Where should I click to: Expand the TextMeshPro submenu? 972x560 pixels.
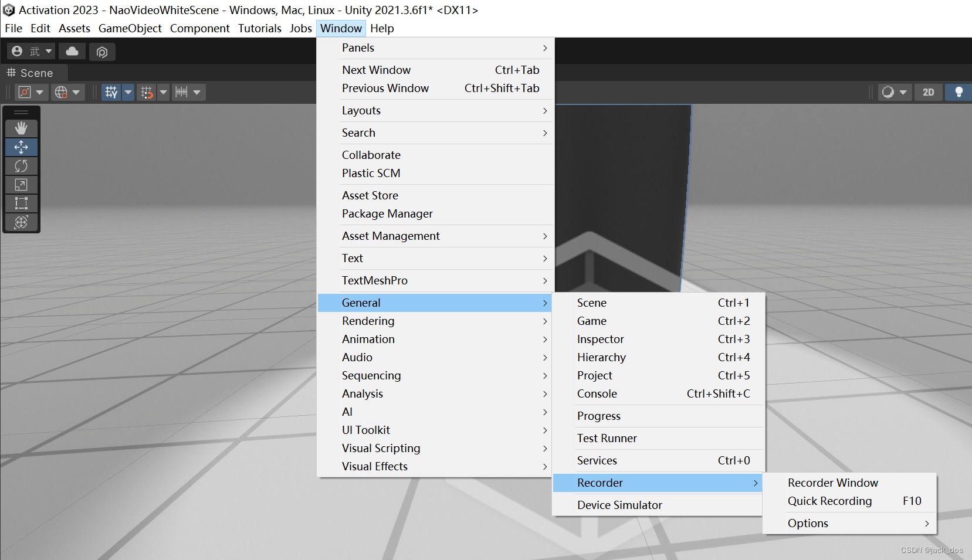point(435,280)
